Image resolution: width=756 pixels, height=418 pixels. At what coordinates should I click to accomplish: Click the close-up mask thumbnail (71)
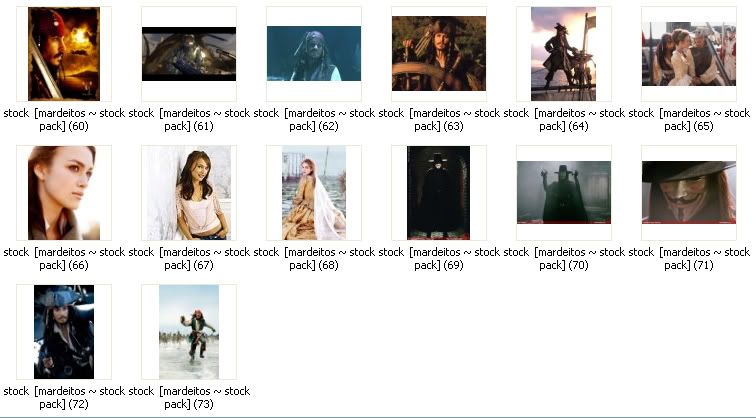688,193
